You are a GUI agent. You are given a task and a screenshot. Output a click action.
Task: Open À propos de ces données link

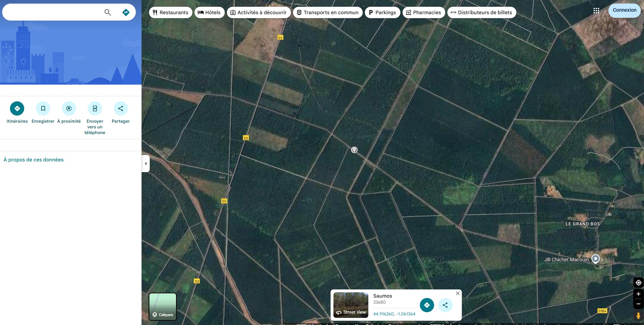33,160
